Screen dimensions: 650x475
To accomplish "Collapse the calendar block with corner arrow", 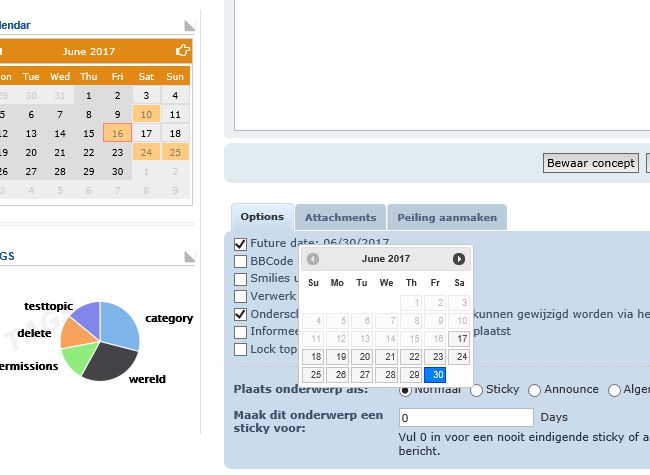I will (x=190, y=26).
